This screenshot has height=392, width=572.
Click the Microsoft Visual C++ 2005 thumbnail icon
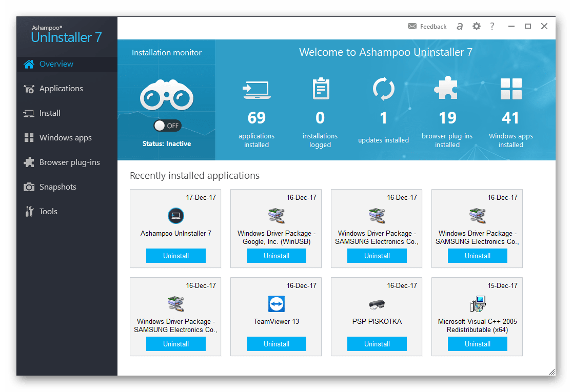click(478, 304)
